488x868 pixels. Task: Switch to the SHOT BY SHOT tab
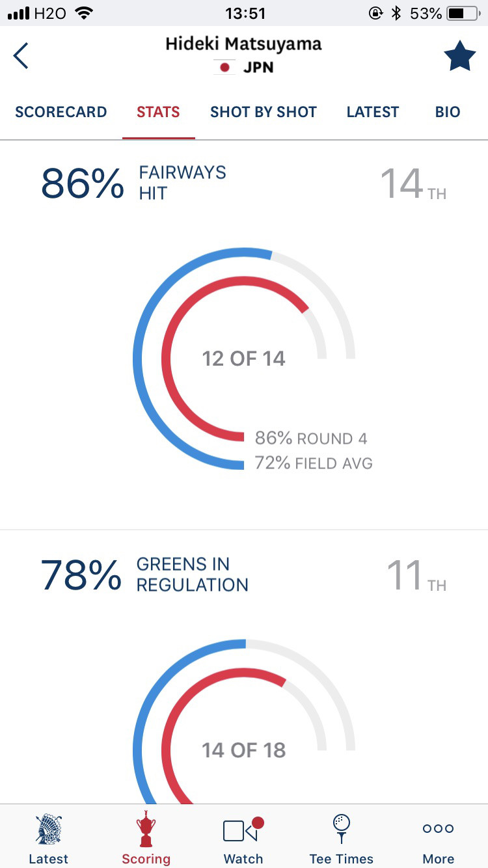[264, 112]
